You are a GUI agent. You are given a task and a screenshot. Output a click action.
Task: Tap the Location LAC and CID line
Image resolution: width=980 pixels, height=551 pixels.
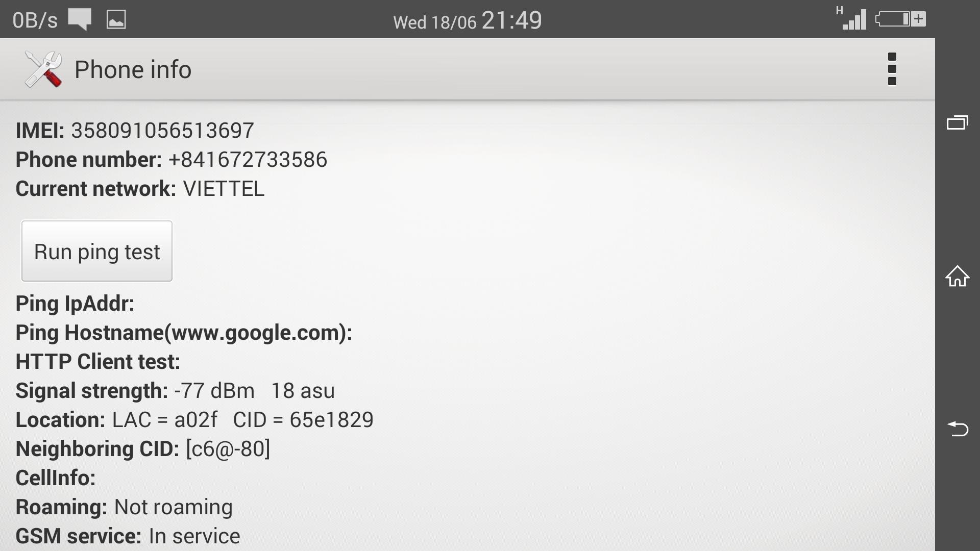pos(194,419)
